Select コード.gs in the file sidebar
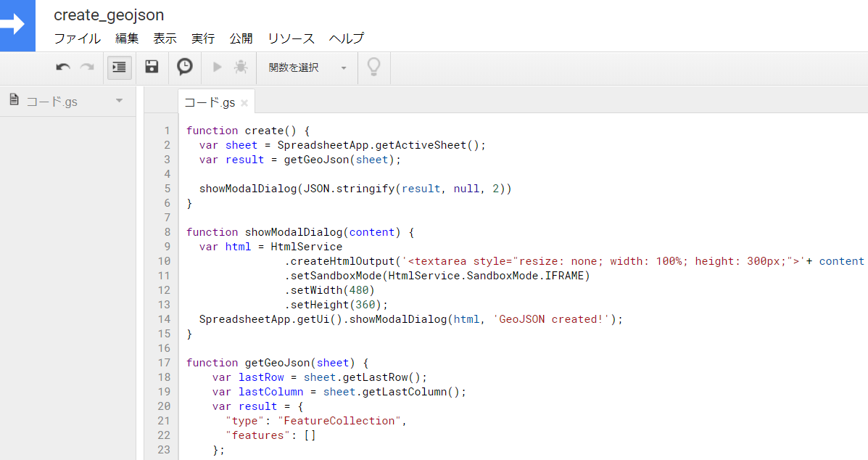868x460 pixels. click(52, 102)
